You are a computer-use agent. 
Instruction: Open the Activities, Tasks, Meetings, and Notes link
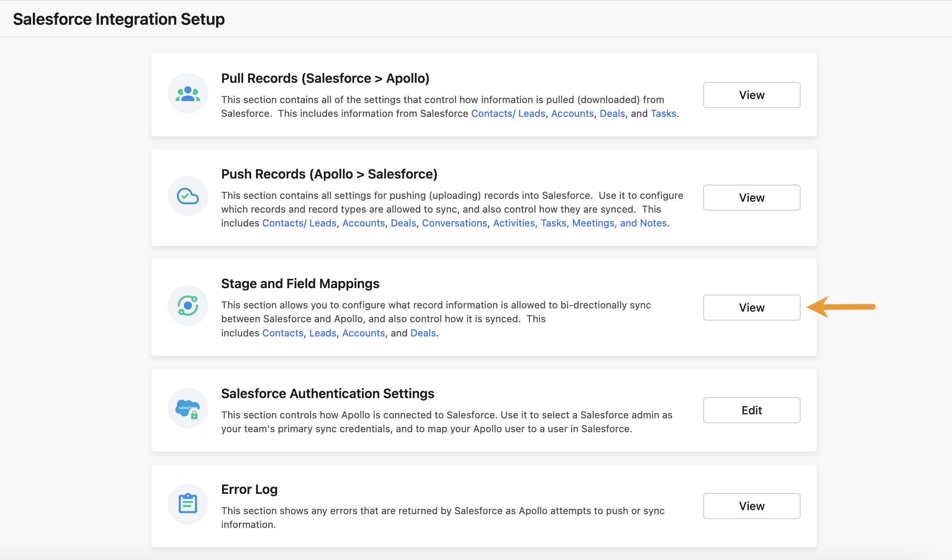coord(580,223)
